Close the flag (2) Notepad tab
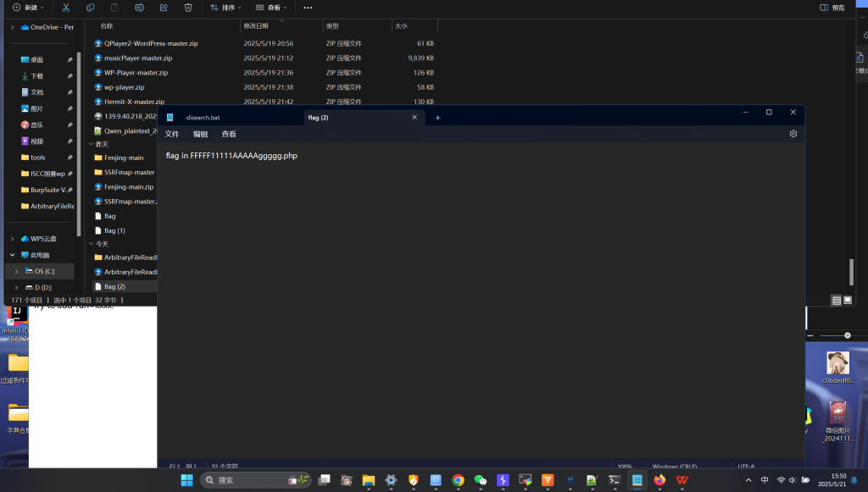The image size is (868, 492). click(x=415, y=117)
